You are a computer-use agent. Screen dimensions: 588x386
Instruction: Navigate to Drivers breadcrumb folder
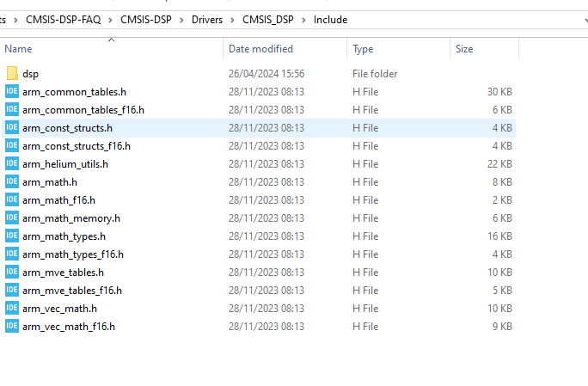tap(207, 20)
